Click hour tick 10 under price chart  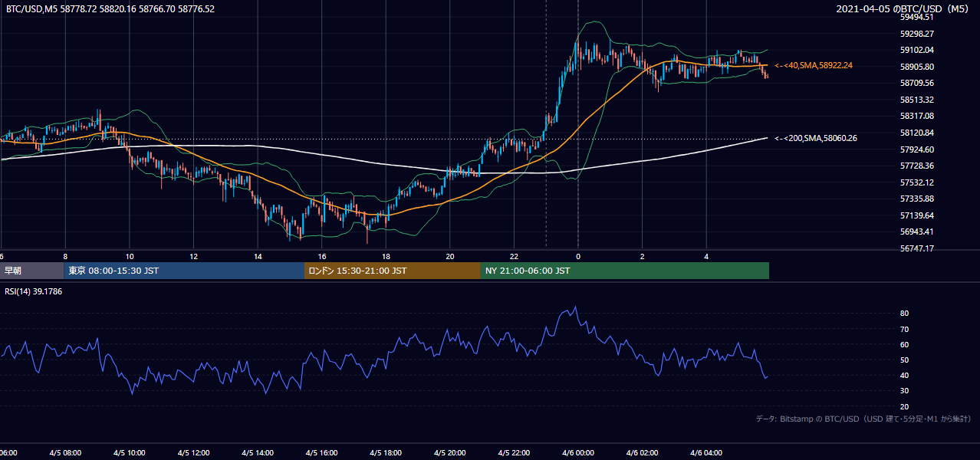click(130, 257)
